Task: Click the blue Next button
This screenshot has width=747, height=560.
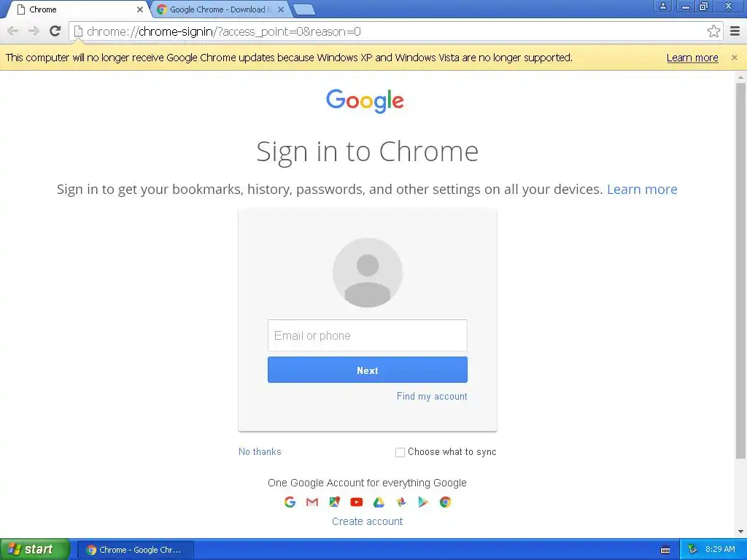Action: pyautogui.click(x=368, y=370)
